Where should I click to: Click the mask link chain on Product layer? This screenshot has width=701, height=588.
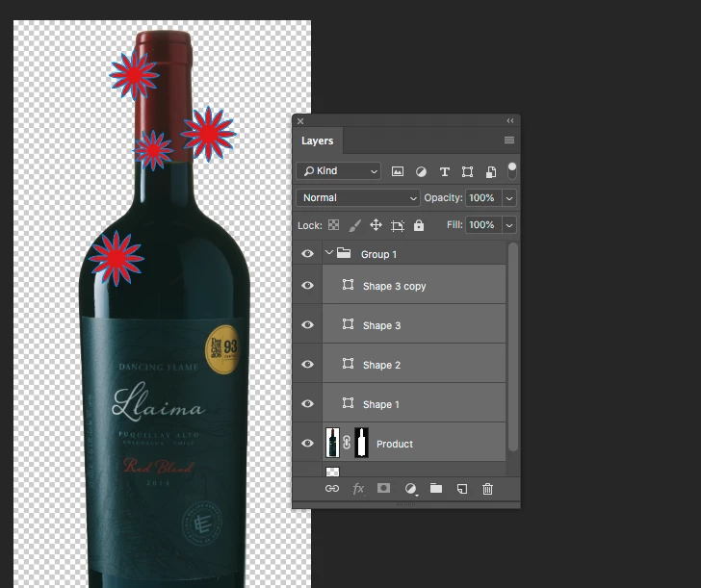tap(347, 443)
